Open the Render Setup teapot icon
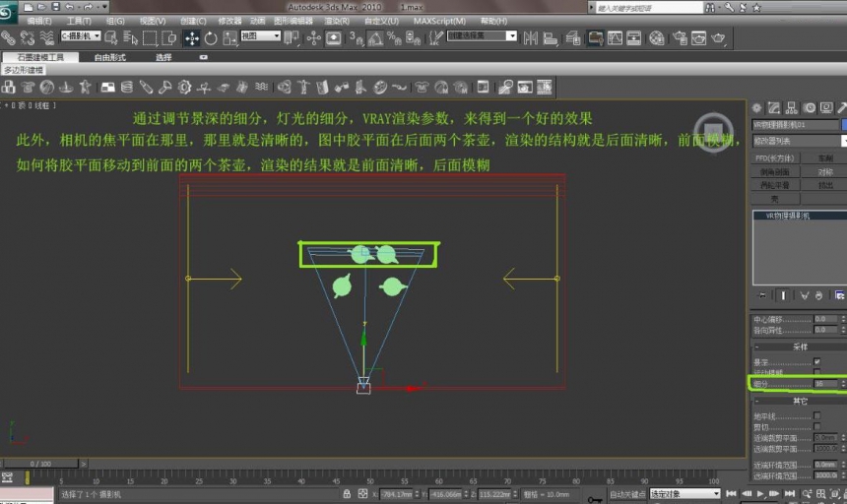The width and height of the screenshot is (847, 504). point(680,37)
